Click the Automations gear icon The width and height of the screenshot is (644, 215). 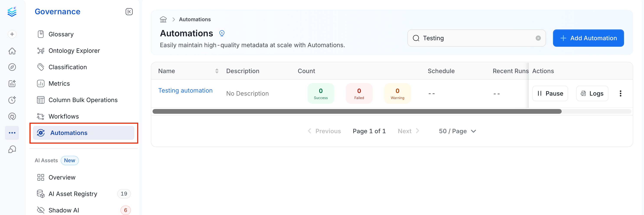click(41, 133)
